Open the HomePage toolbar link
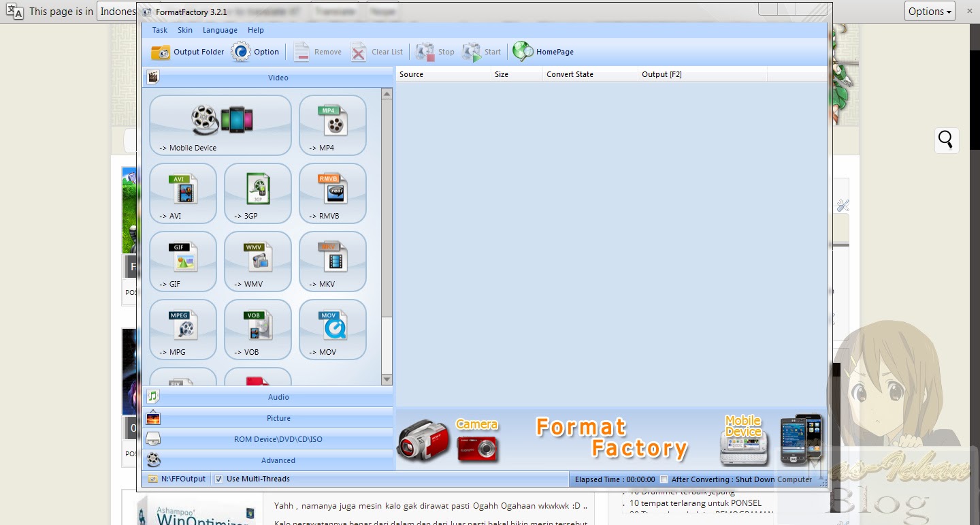 tap(543, 52)
